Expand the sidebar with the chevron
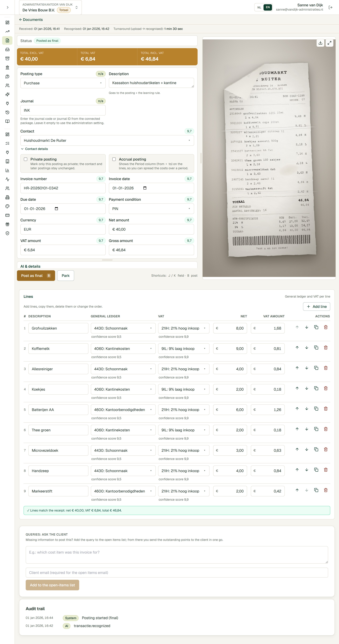Image resolution: width=339 pixels, height=644 pixels. 8,8
